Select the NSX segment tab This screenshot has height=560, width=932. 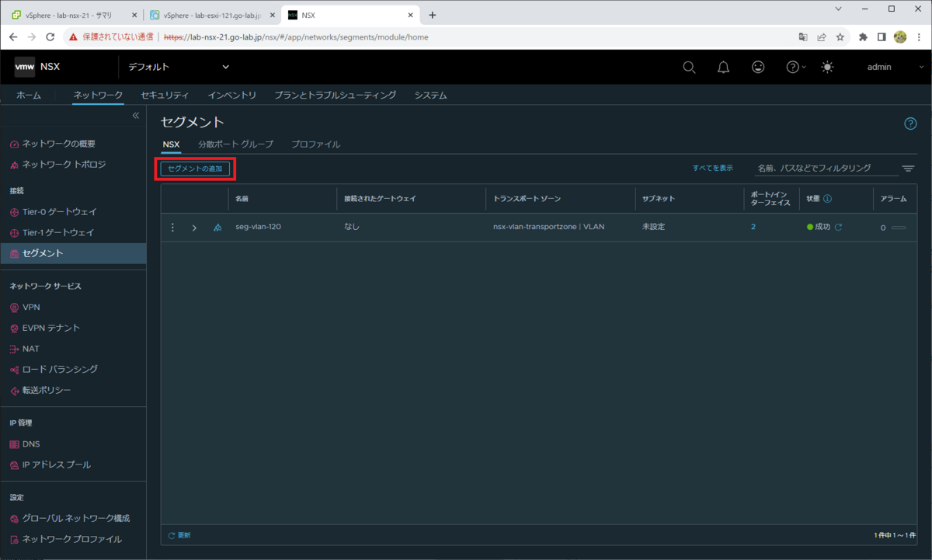tap(171, 144)
